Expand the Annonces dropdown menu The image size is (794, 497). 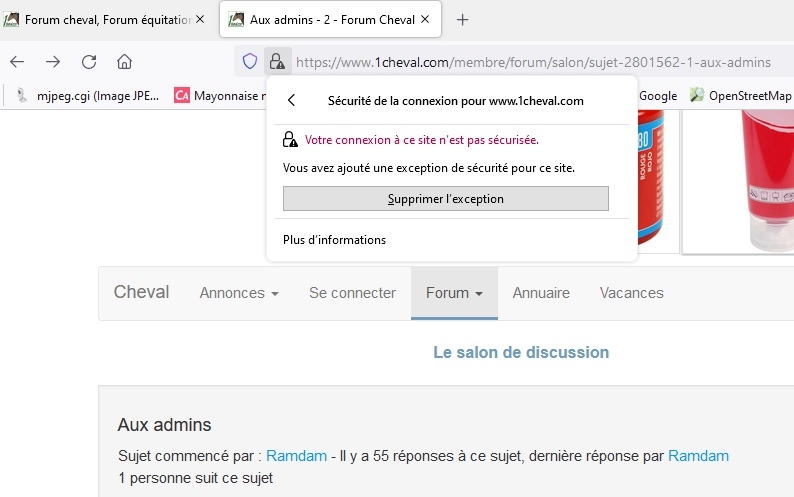coord(239,293)
